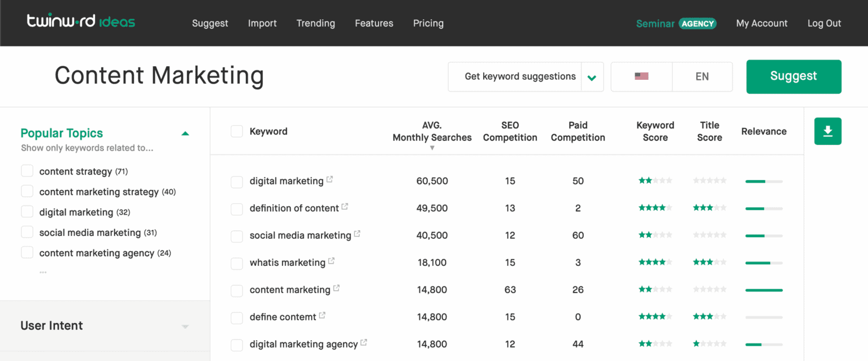Click the Seminar account link
The image size is (868, 361).
coord(656,23)
